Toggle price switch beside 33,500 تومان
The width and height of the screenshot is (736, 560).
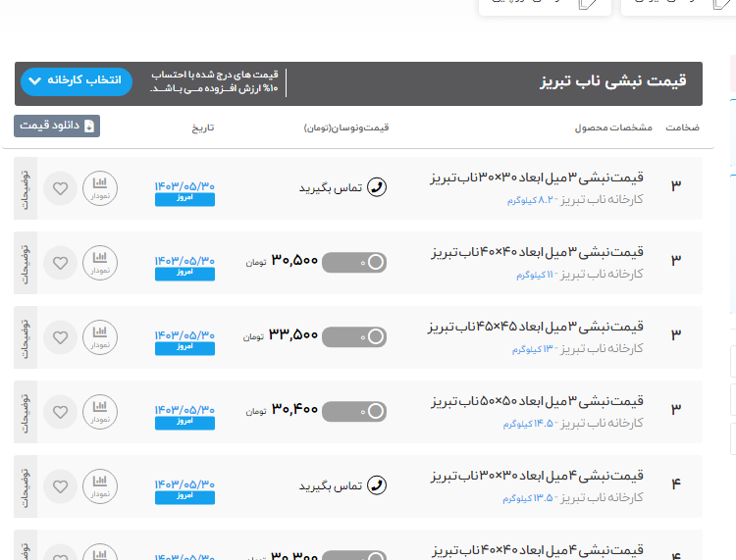pos(354,336)
